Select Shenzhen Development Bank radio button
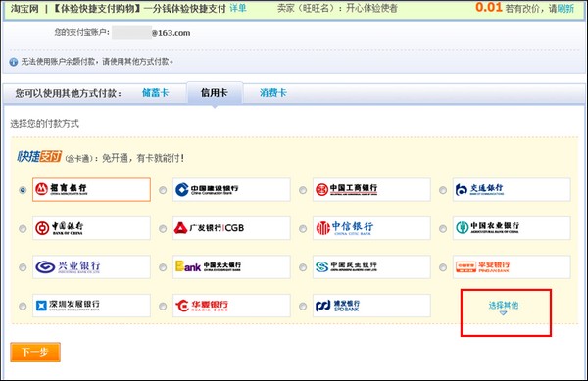The height and width of the screenshot is (381, 588). coord(23,307)
